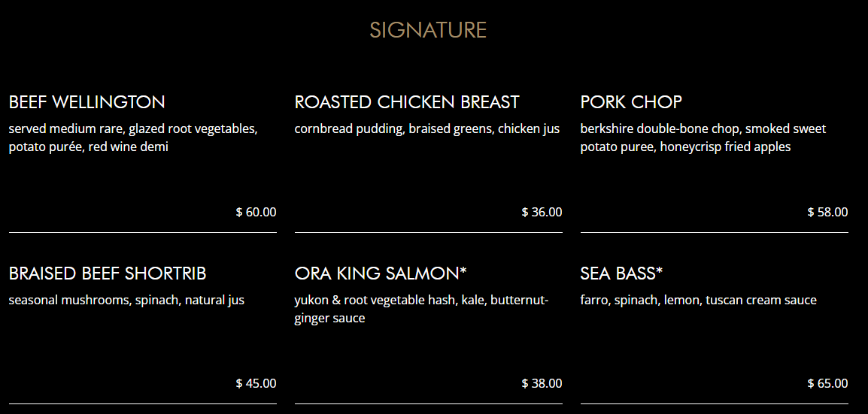Click the Ora King Salmon $38.00 price
This screenshot has height=414, width=868.
coord(542,384)
